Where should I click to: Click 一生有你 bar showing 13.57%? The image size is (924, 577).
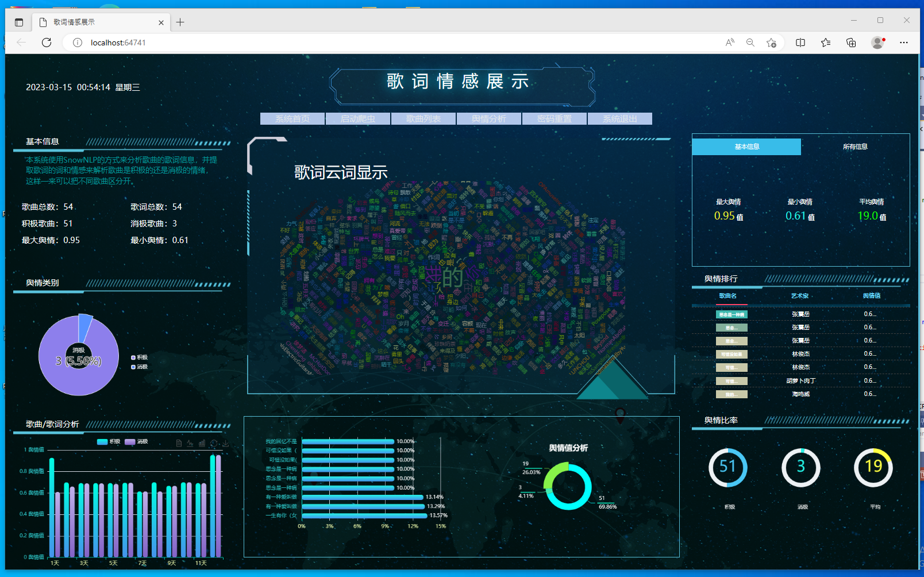point(364,516)
